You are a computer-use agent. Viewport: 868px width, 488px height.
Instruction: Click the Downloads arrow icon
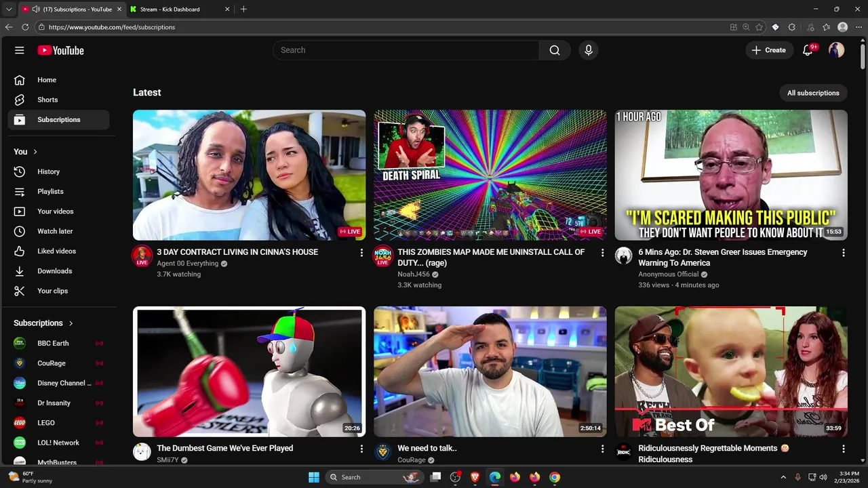pyautogui.click(x=20, y=271)
